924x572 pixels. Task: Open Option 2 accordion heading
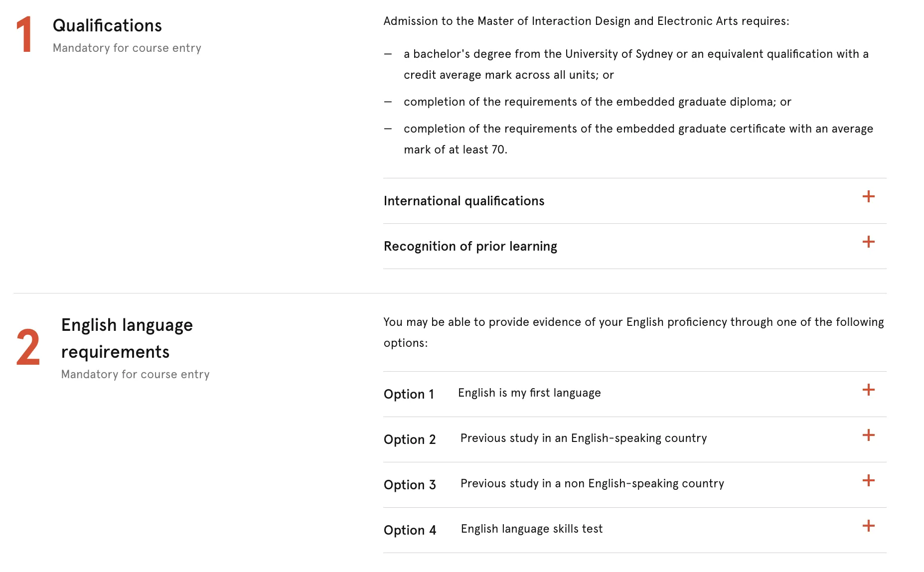(409, 439)
